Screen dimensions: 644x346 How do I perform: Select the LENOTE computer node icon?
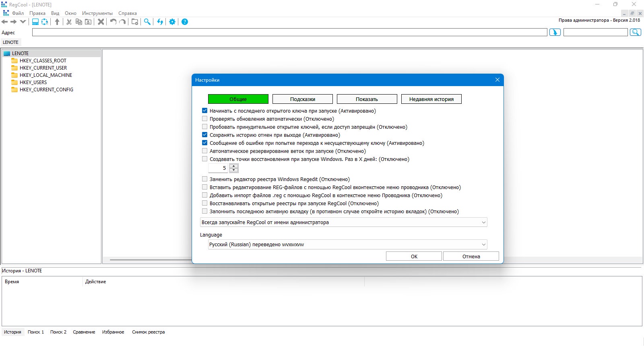[x=7, y=54]
